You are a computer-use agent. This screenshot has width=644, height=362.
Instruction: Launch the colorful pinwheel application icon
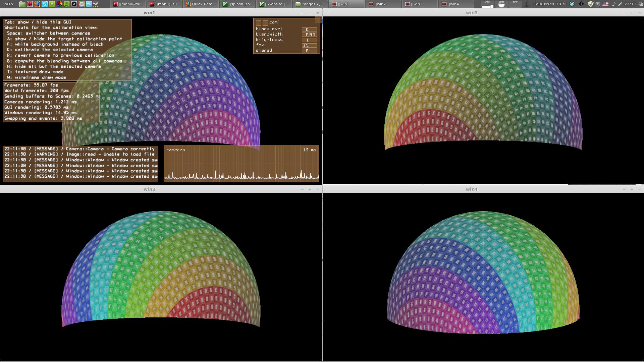click(x=59, y=4)
